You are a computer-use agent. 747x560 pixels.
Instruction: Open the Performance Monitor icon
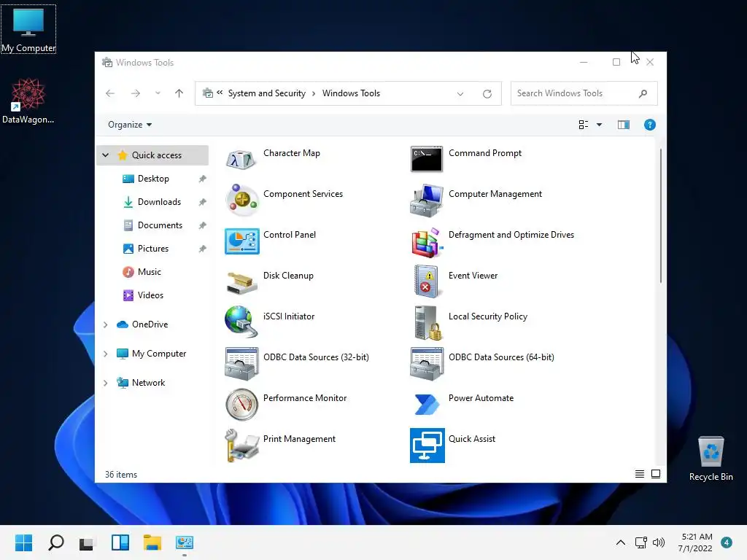click(x=241, y=404)
